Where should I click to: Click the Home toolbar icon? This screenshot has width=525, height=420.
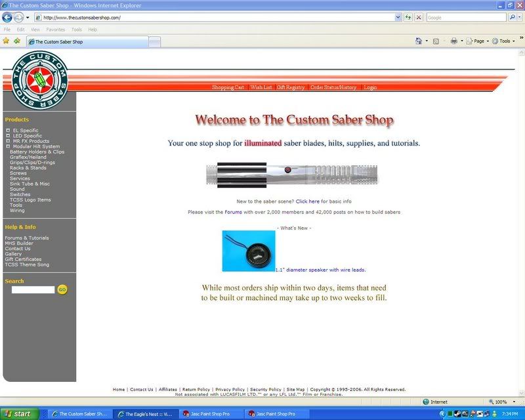tap(419, 41)
